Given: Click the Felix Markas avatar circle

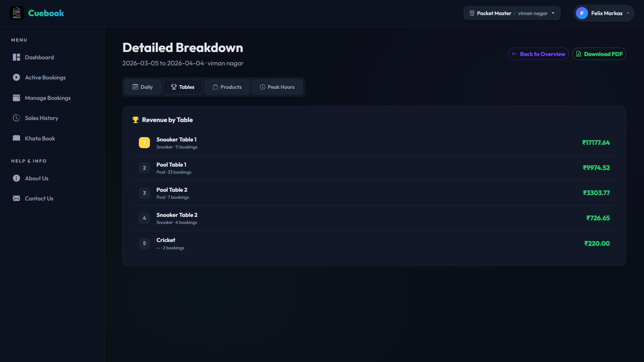Looking at the screenshot, I should [582, 13].
